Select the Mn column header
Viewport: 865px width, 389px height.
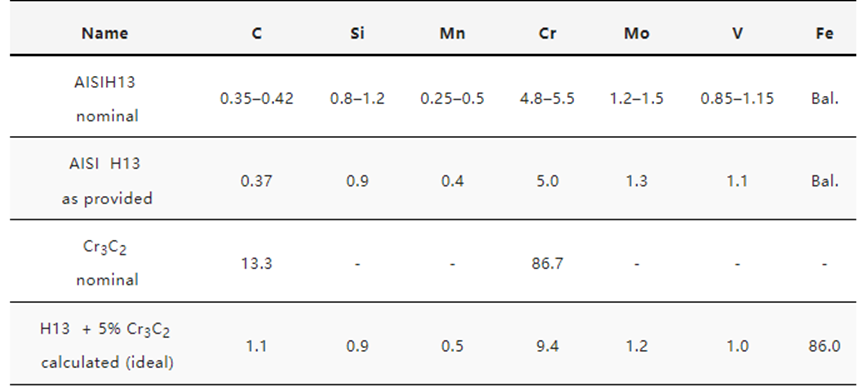pyautogui.click(x=452, y=33)
